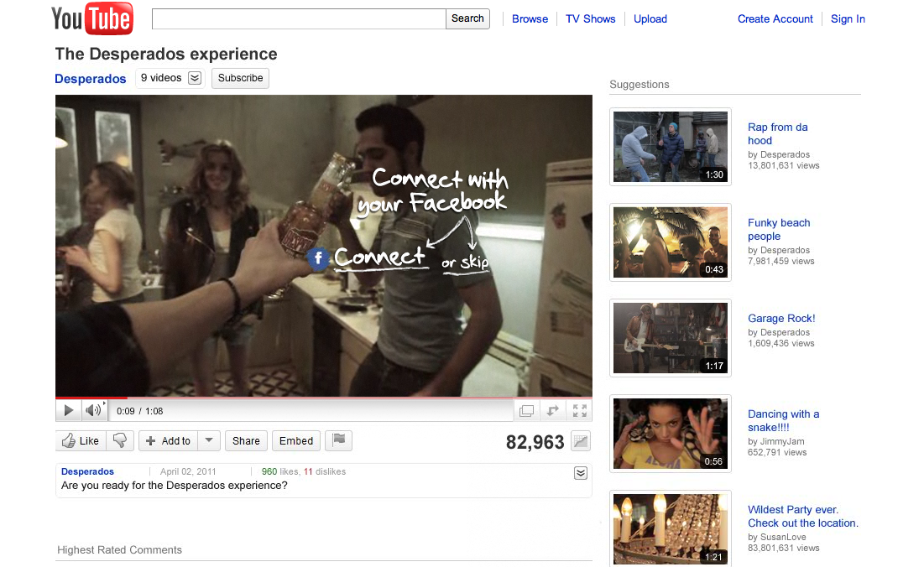Open the Garage Rock! title link

[x=781, y=319]
